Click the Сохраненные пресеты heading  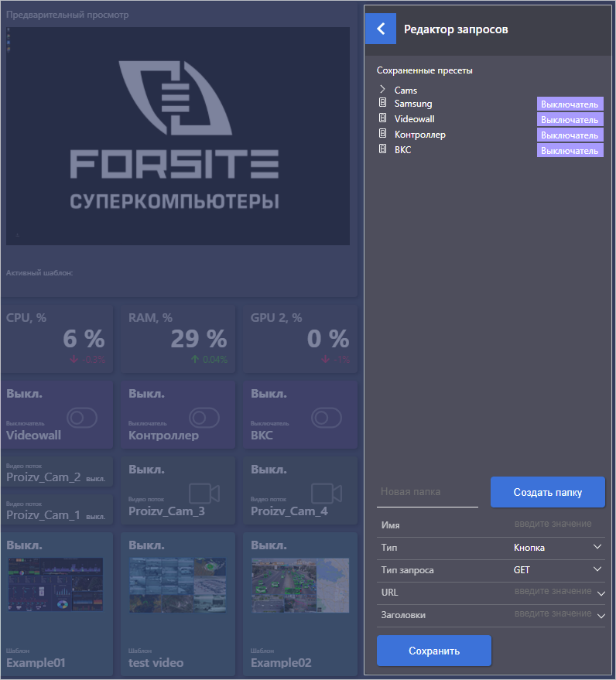424,70
